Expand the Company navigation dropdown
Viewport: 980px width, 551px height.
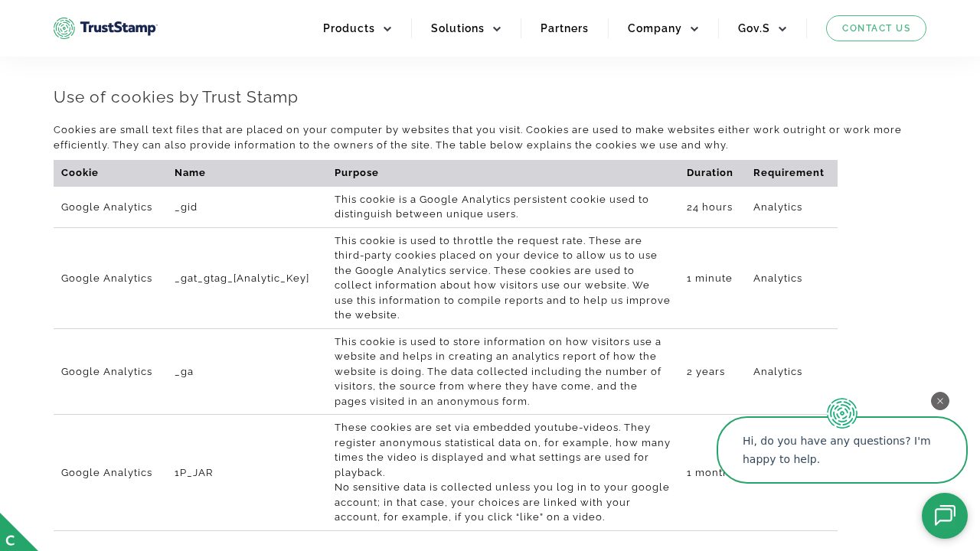pyautogui.click(x=655, y=28)
